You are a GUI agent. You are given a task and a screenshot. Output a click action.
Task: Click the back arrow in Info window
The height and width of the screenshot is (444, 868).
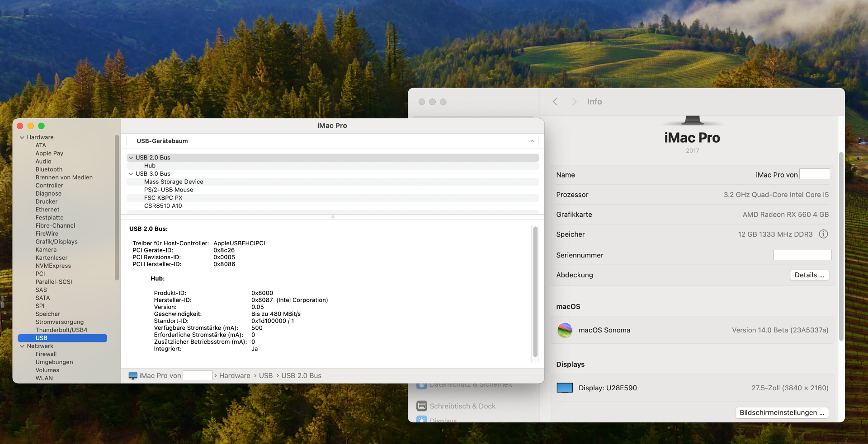(x=555, y=102)
